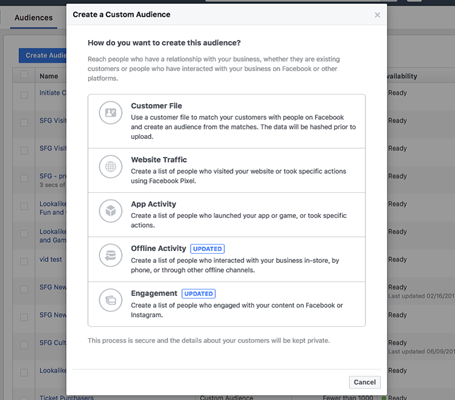The width and height of the screenshot is (455, 400).
Task: Check the box for the SFG Cult row
Action: (24, 345)
